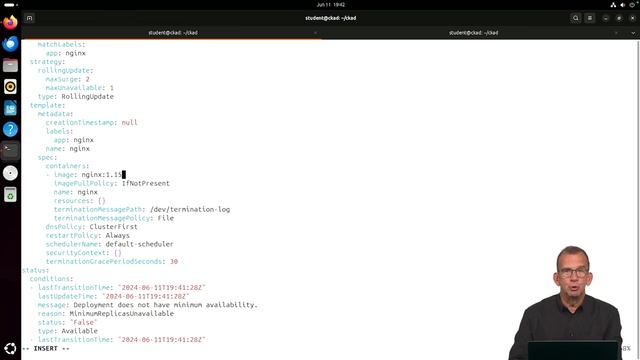Click the default-scheduler value
The height and width of the screenshot is (360, 640).
[139, 244]
